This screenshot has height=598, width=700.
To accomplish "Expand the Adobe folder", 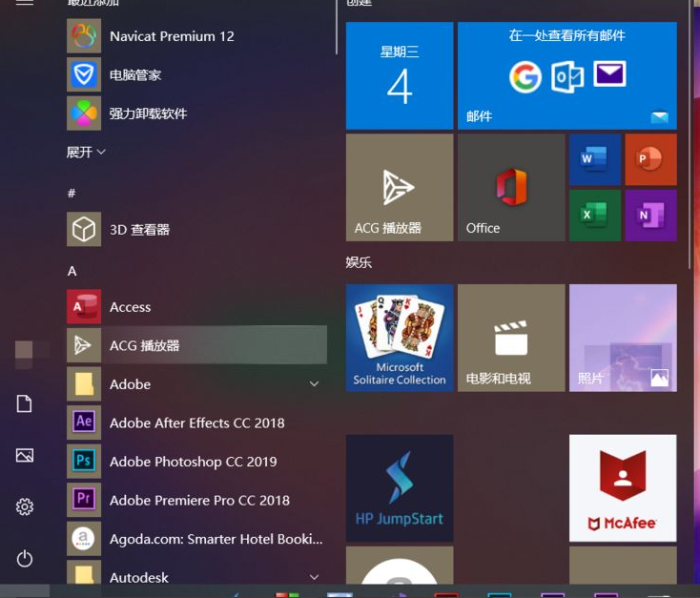I will coord(315,384).
